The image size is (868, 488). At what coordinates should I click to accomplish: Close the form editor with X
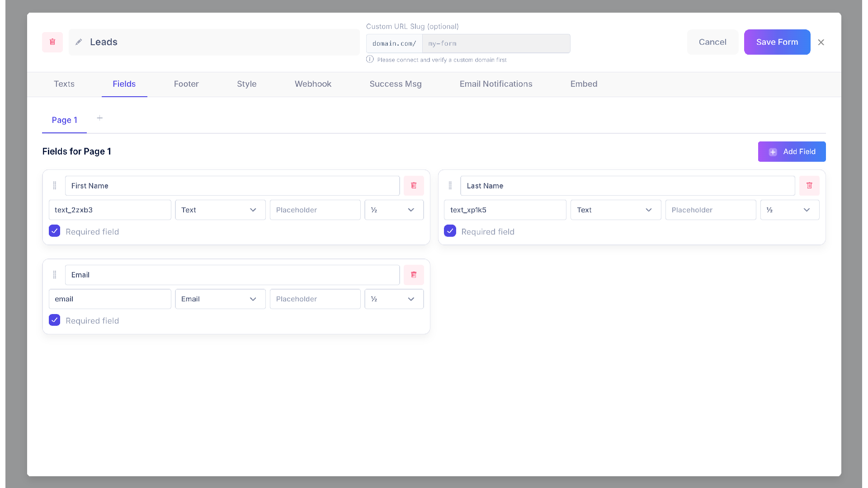tap(821, 42)
